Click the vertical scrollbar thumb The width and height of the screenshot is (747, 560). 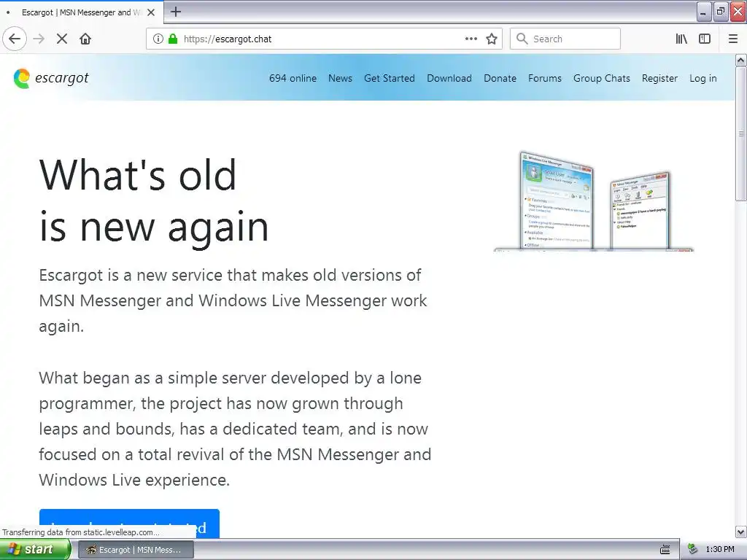point(740,134)
